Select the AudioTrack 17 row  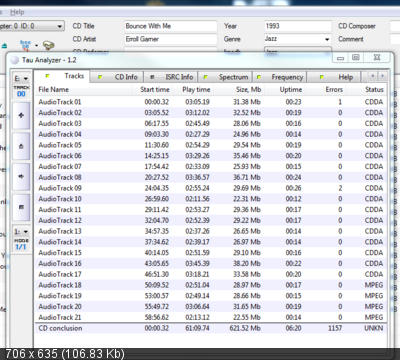click(x=211, y=274)
